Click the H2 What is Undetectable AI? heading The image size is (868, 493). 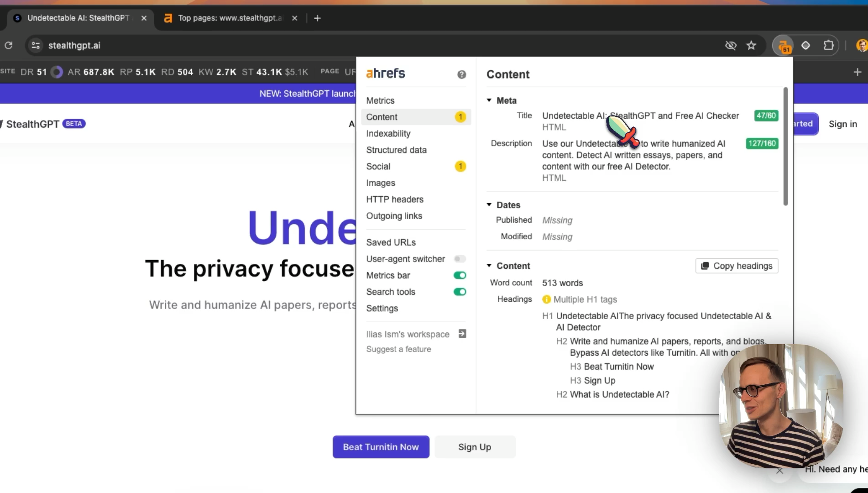(612, 394)
